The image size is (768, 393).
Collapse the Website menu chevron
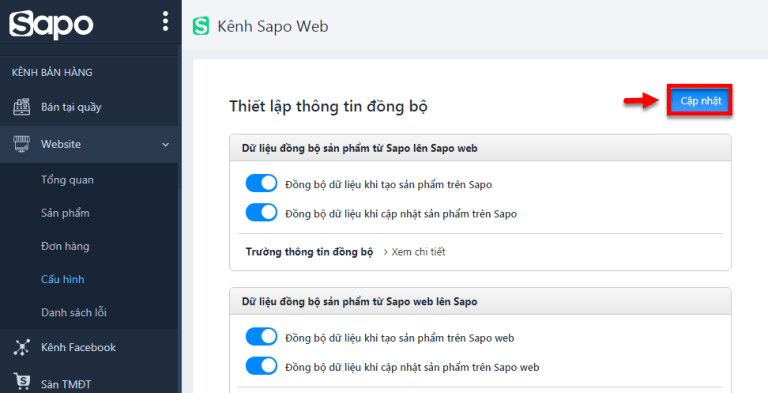pos(166,145)
